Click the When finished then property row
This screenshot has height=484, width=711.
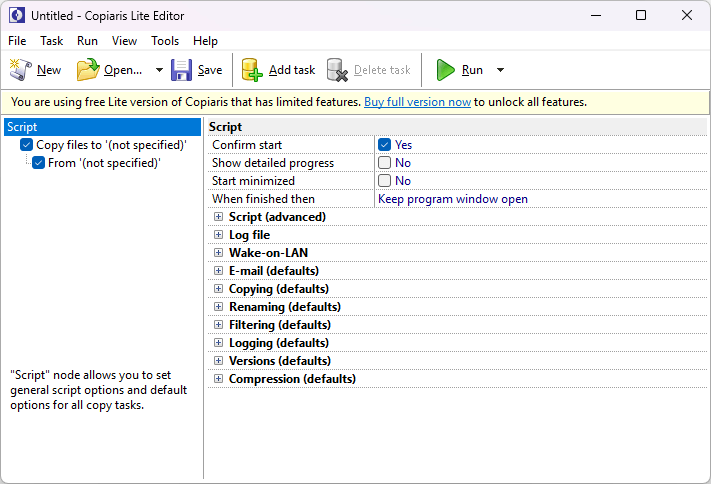tap(458, 199)
